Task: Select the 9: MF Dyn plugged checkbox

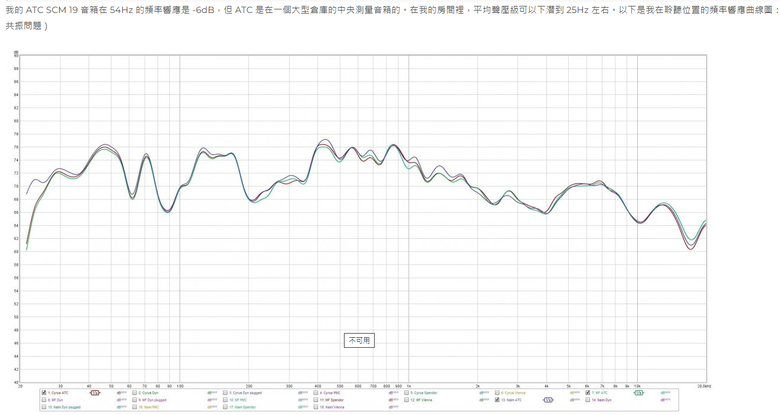Action: [x=134, y=400]
